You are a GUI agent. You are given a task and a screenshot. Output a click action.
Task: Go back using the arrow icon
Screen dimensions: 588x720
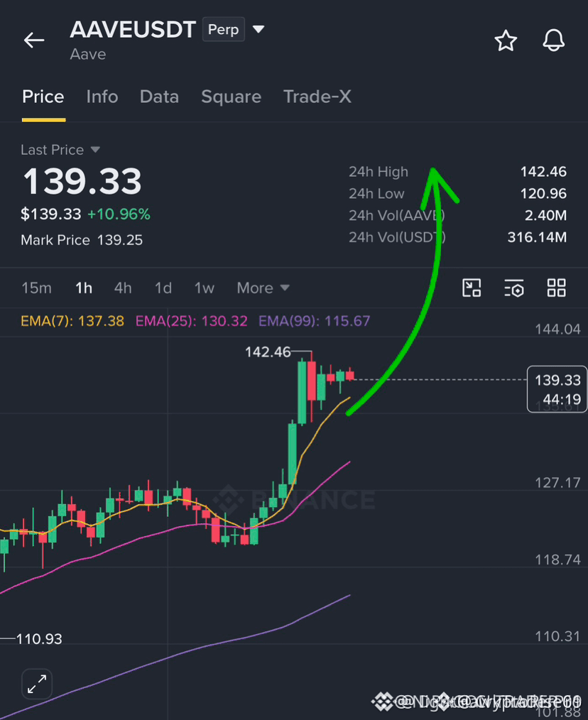pos(34,40)
